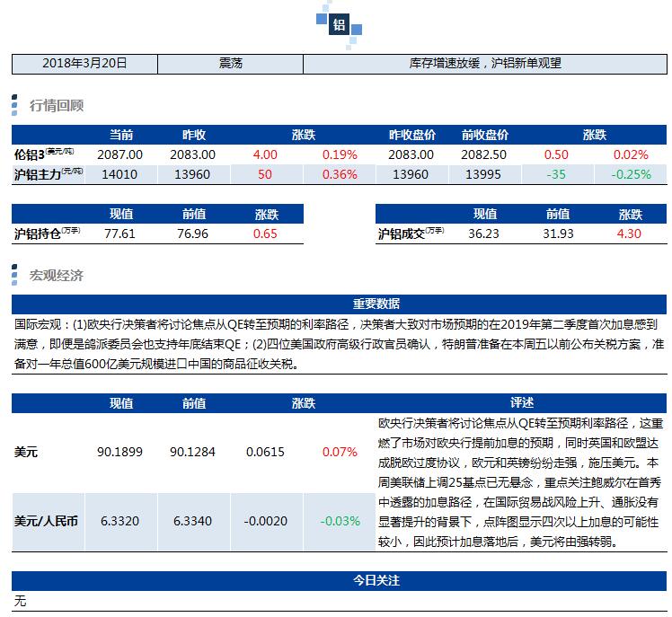Select the 伦铝3 row label
Viewport: 672px width, 617px height.
(44, 154)
